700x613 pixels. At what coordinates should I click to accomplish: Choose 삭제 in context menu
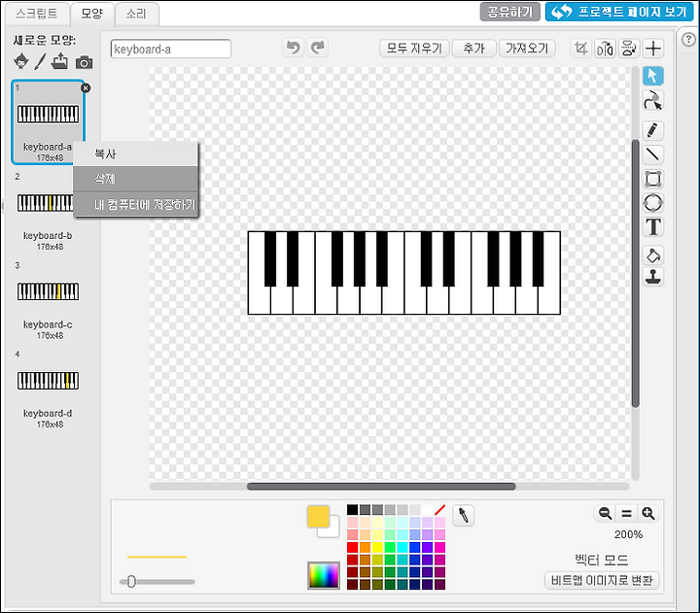[x=136, y=179]
